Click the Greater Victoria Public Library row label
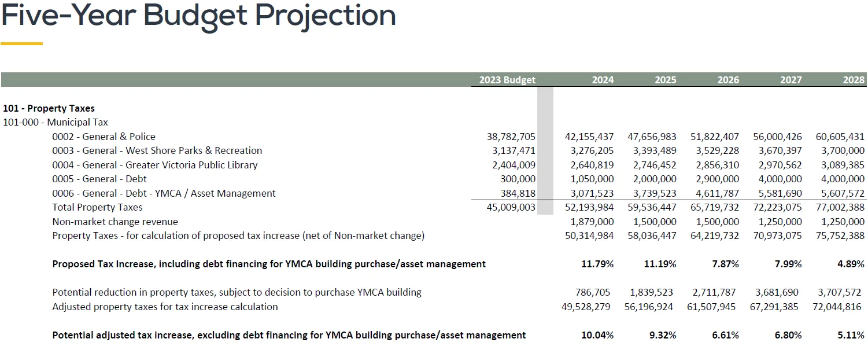Screen dimensions: 868x346 (155, 165)
